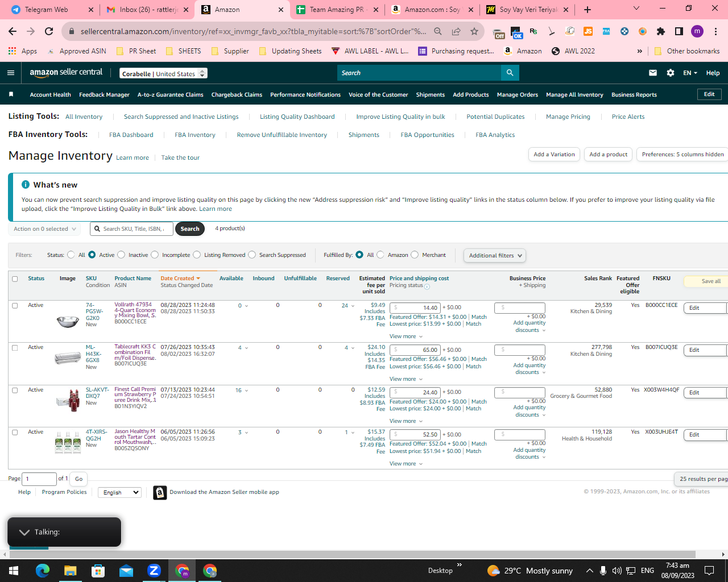This screenshot has height=582, width=728.
Task: Open the Feedback Manager menu item
Action: pos(104,95)
